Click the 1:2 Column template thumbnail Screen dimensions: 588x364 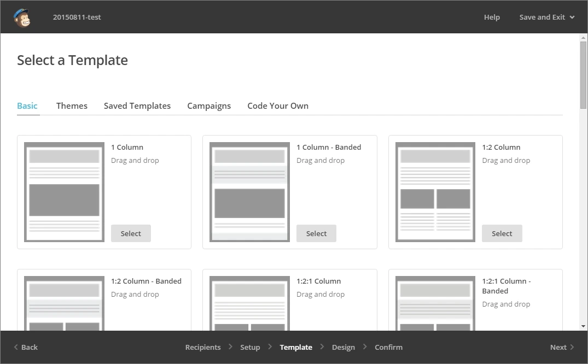tap(435, 192)
